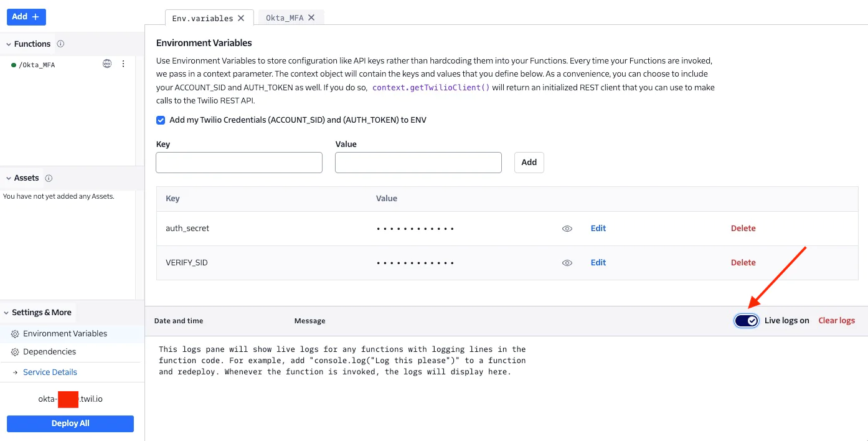Close the Env.variables tab with its X
The image size is (868, 441).
(x=241, y=18)
